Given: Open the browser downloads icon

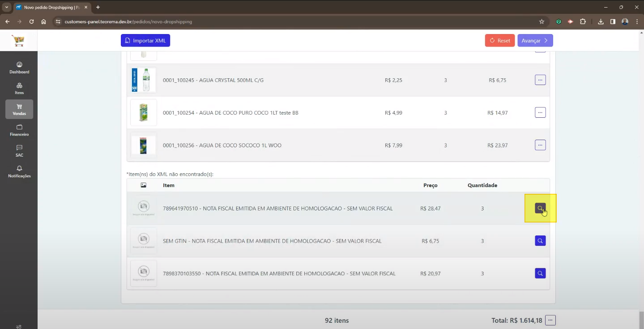Looking at the screenshot, I should click(601, 21).
